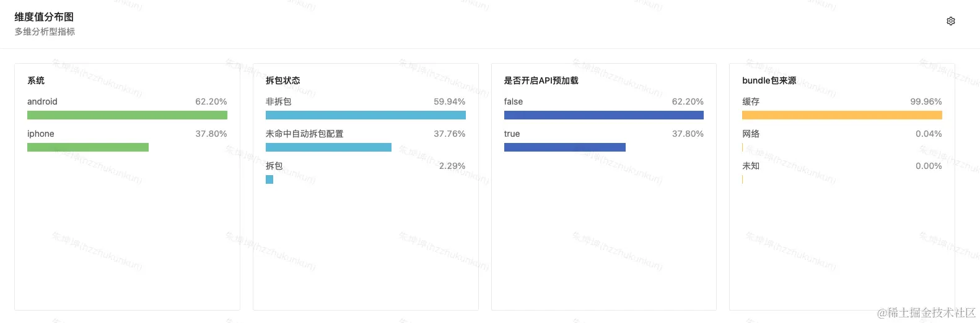The width and height of the screenshot is (980, 323).
Task: Click the green android bar
Action: pyautogui.click(x=127, y=115)
